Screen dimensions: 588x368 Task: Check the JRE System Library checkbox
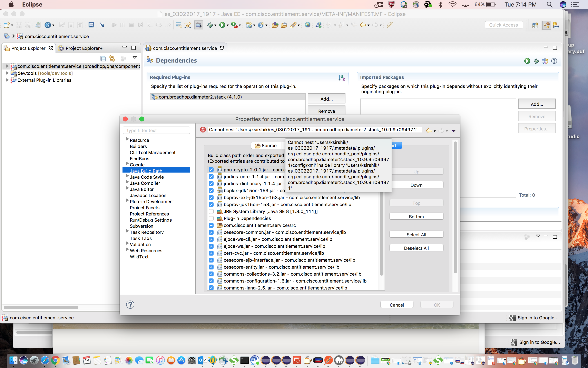coord(211,211)
